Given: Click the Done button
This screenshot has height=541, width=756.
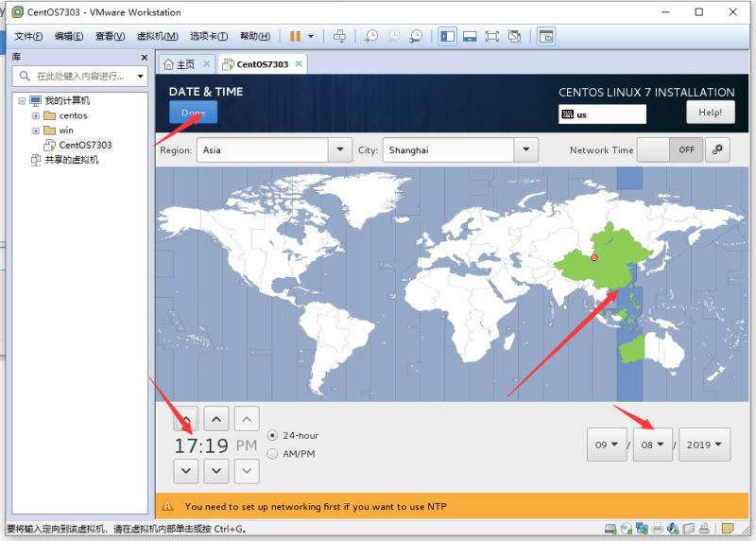Looking at the screenshot, I should point(193,113).
